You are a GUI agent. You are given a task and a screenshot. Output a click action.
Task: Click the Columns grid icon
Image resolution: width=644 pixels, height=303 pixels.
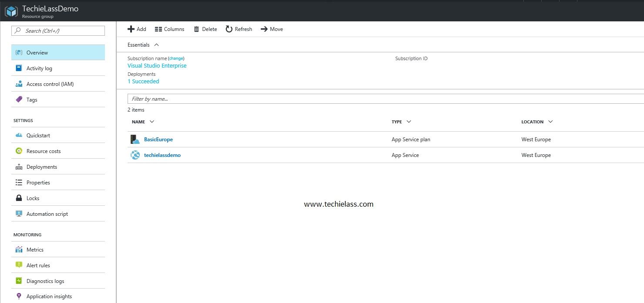[158, 29]
